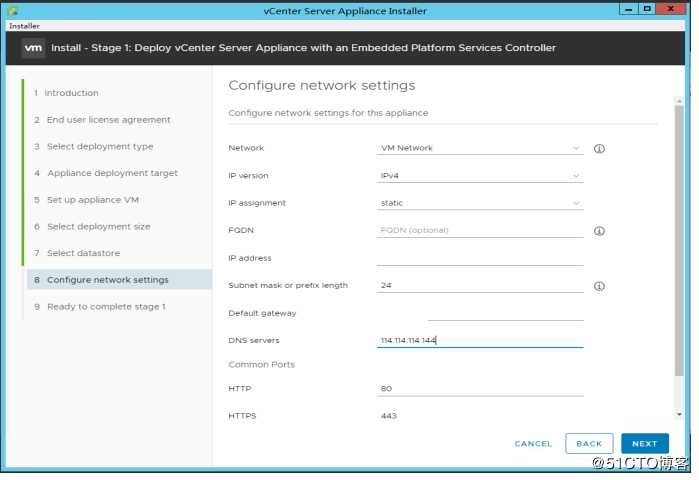Click the VMware vm logo
699x480 pixels.
click(33, 48)
